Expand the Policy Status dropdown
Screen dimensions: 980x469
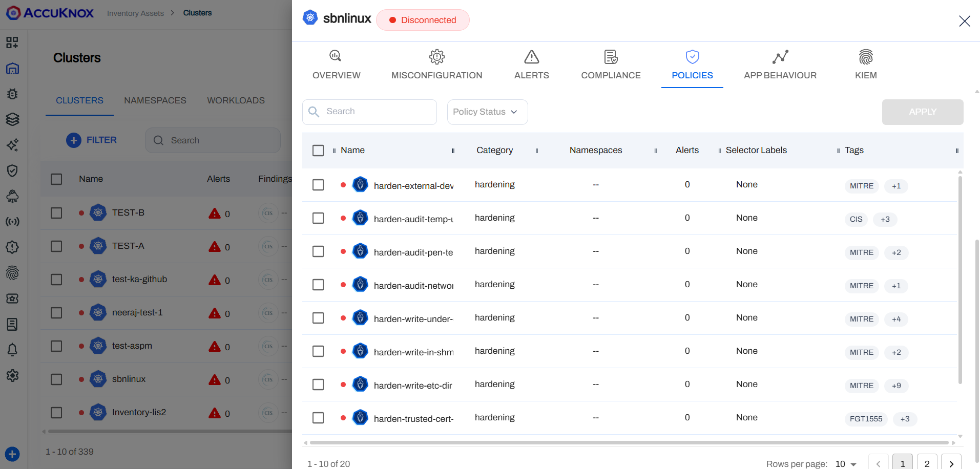coord(487,112)
